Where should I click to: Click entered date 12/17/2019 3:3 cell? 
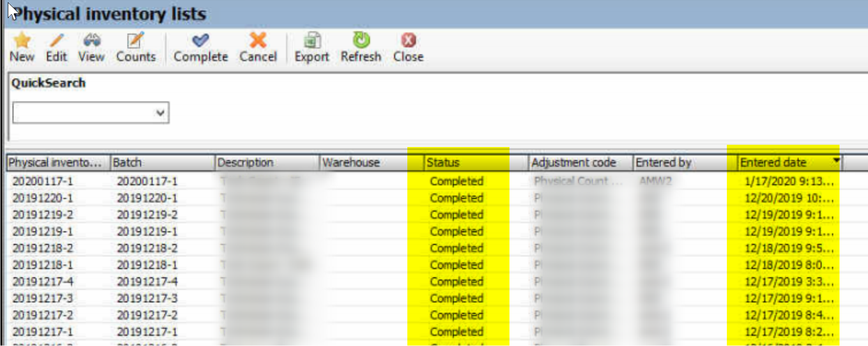coord(789,282)
